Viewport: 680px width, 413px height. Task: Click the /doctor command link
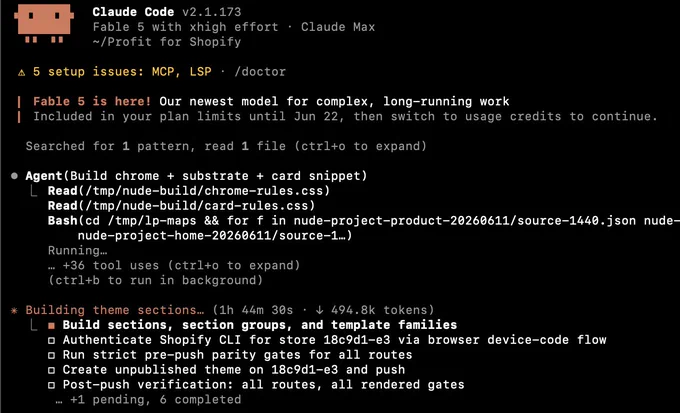[x=260, y=72]
